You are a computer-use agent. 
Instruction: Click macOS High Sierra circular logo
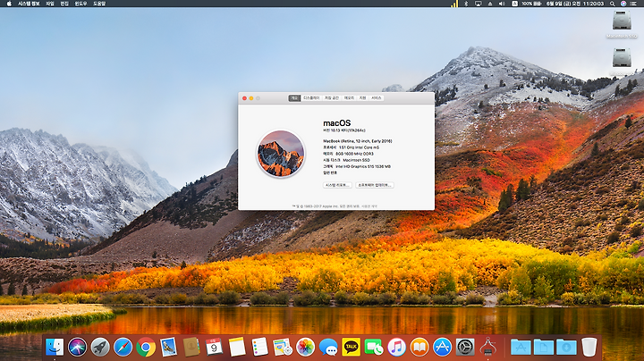click(281, 154)
